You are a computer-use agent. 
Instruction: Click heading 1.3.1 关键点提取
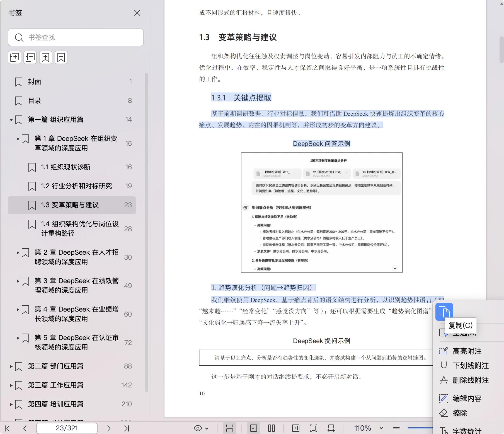(x=241, y=98)
